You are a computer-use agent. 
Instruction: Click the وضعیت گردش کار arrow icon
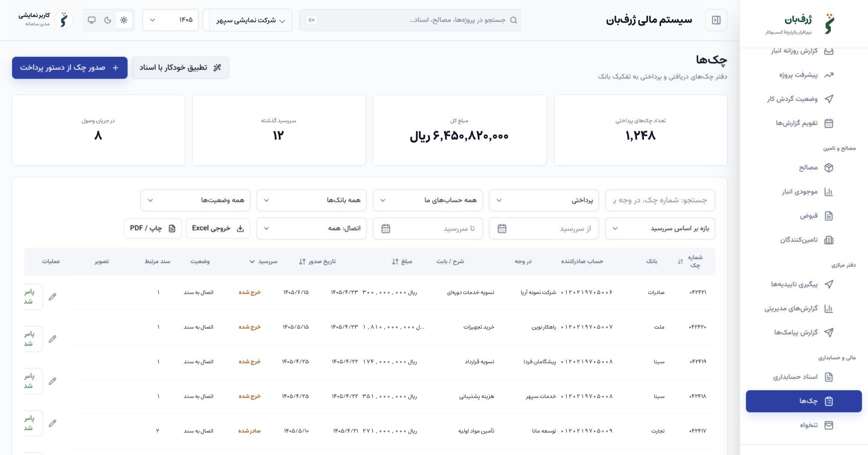[829, 99]
